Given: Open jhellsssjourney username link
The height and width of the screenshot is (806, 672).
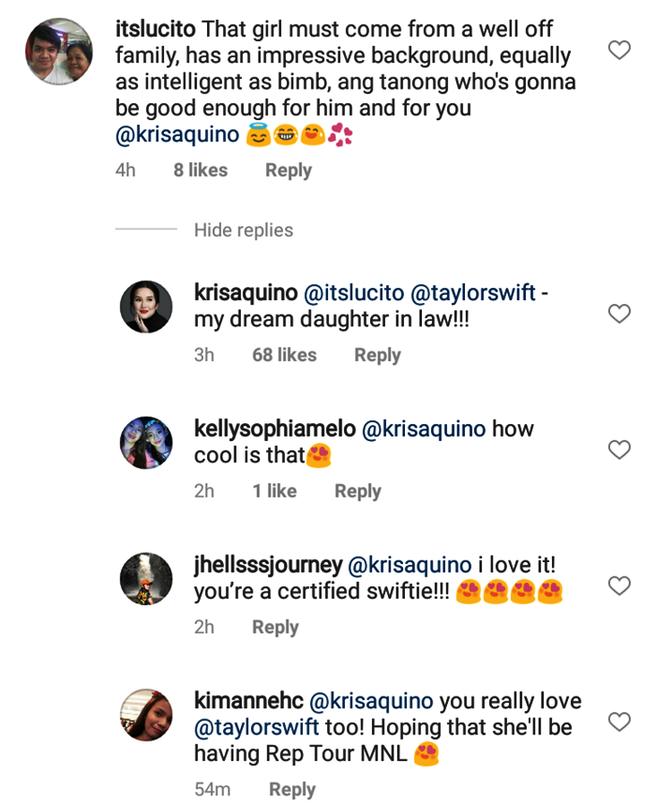Looking at the screenshot, I should click(x=268, y=565).
